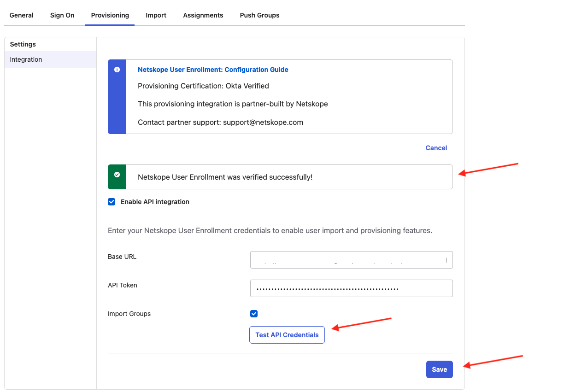Save the provisioning integration settings
Screen dimensions: 564x392
click(440, 369)
